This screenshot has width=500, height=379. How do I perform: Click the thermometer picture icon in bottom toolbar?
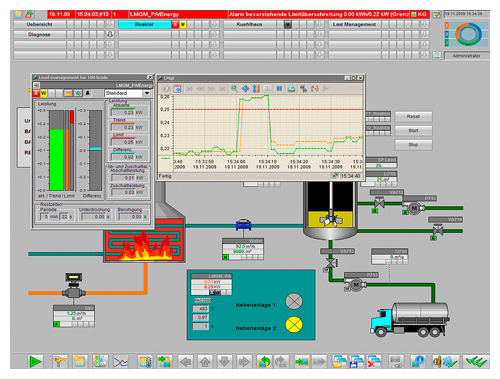[x=145, y=362]
